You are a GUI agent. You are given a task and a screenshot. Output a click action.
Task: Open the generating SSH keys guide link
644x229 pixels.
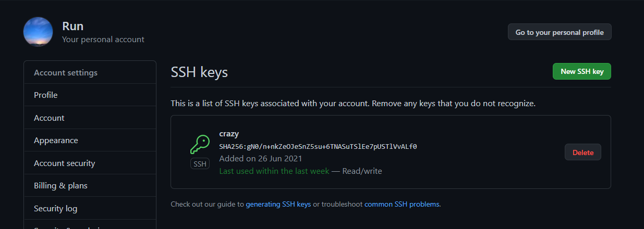[278, 204]
